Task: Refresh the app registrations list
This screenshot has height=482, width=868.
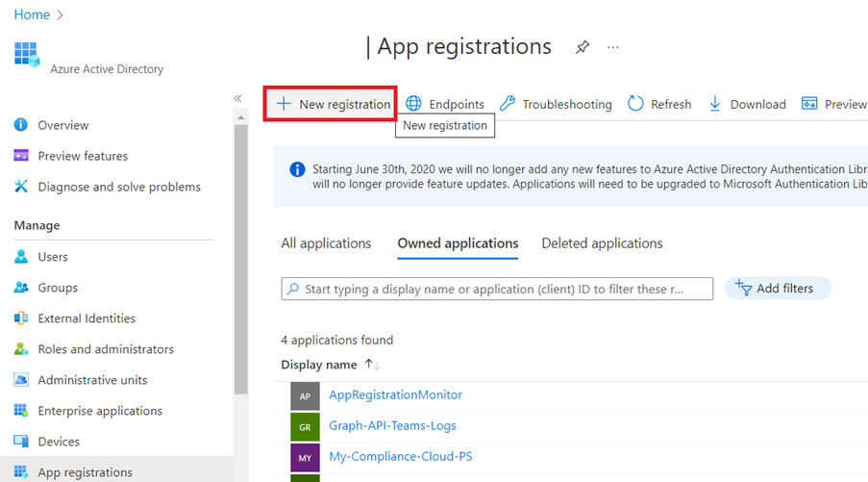Action: point(671,104)
